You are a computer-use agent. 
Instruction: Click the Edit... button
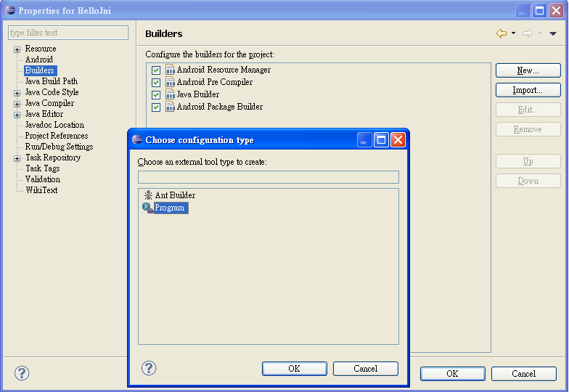528,110
